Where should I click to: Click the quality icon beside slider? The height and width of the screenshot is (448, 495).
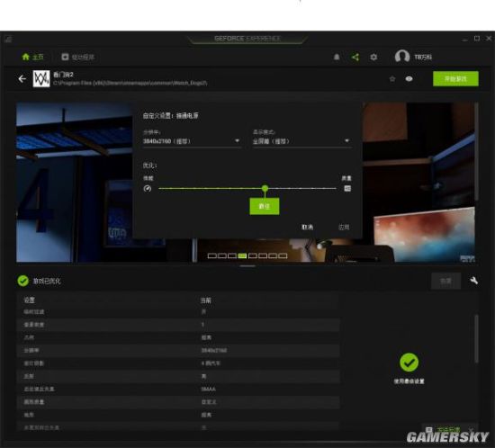coord(347,188)
